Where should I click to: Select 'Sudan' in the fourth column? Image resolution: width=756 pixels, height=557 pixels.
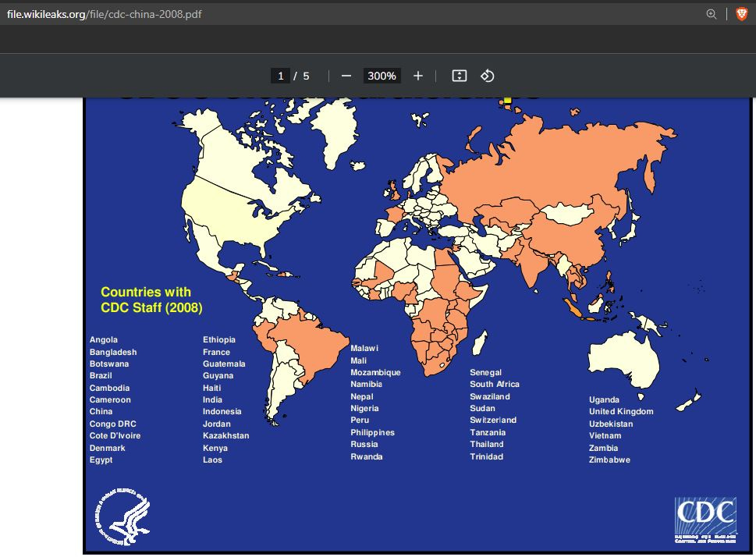(x=483, y=409)
